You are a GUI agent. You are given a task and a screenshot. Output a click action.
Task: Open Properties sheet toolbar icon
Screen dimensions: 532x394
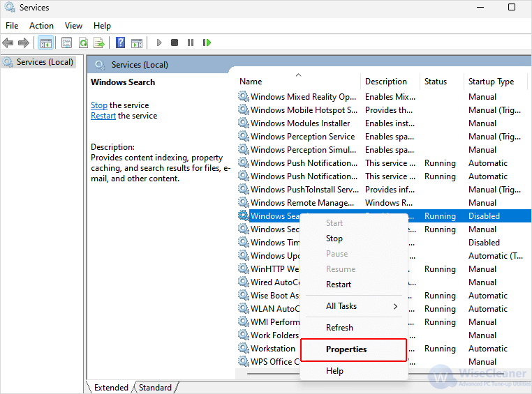[66, 43]
